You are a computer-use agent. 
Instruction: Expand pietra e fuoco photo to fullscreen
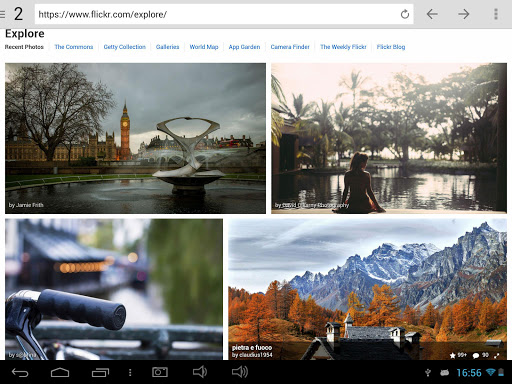point(497,356)
